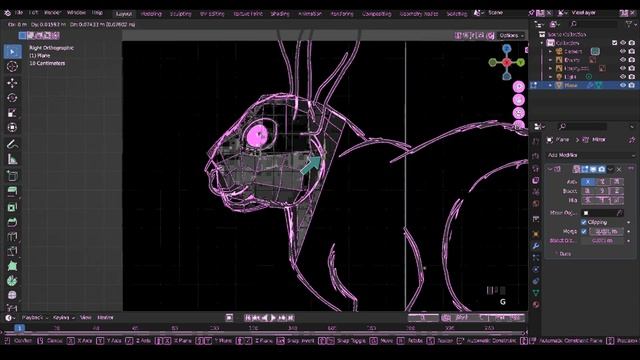The width and height of the screenshot is (640, 360).
Task: Switch to the Shading workspace tab
Action: [280, 13]
